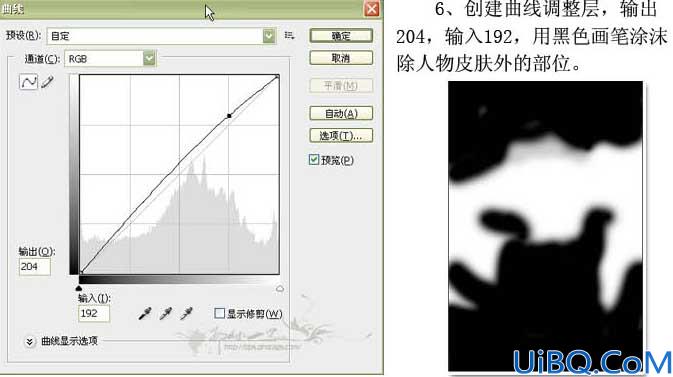Confirm with the 确定 button
The width and height of the screenshot is (673, 377).
(x=341, y=36)
